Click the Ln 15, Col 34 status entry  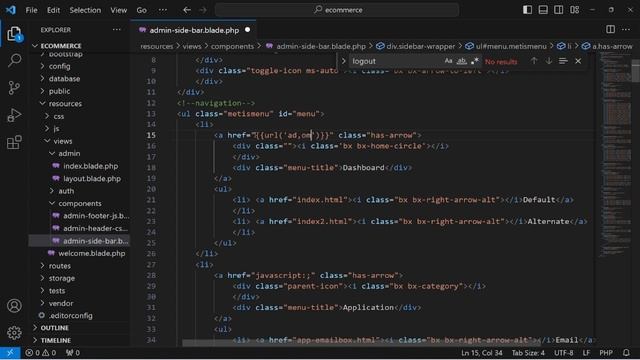[x=482, y=353]
